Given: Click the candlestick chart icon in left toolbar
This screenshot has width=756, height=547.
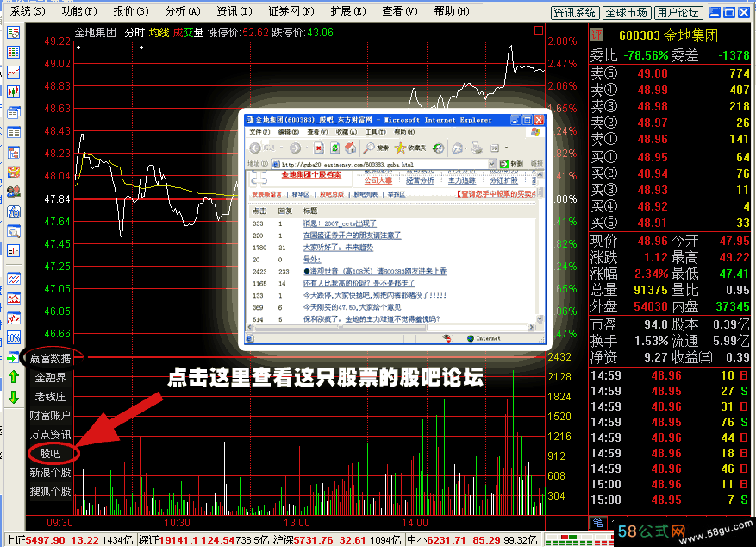Looking at the screenshot, I should tap(13, 91).
